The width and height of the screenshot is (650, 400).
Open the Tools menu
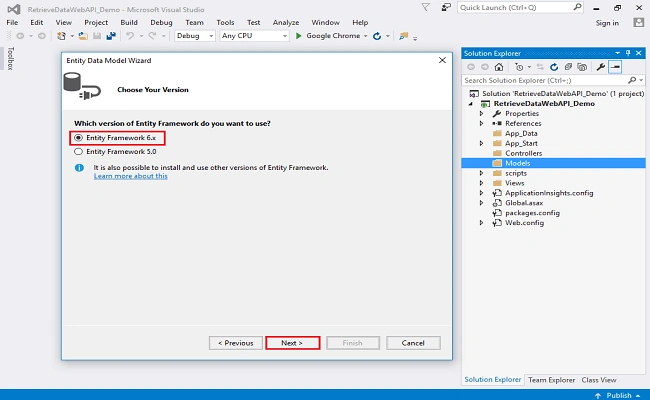tap(225, 22)
